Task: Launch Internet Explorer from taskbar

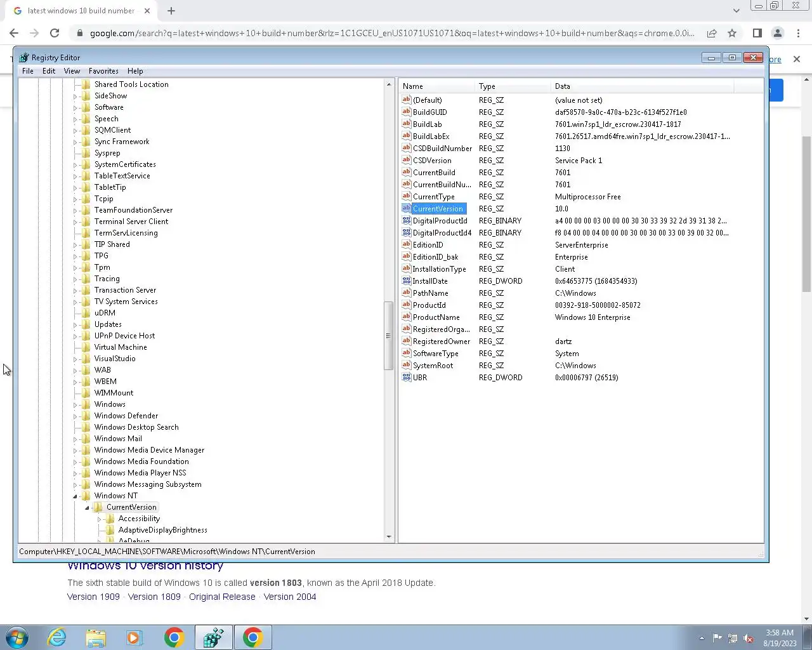Action: click(x=57, y=637)
